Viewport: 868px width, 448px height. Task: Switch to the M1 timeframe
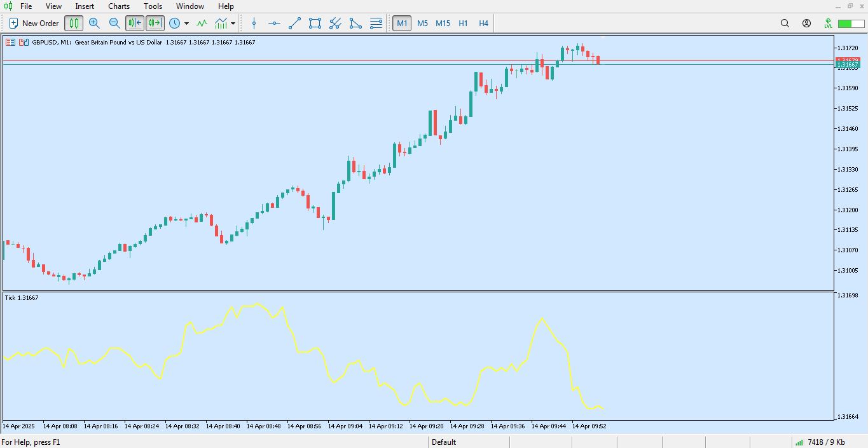click(402, 24)
